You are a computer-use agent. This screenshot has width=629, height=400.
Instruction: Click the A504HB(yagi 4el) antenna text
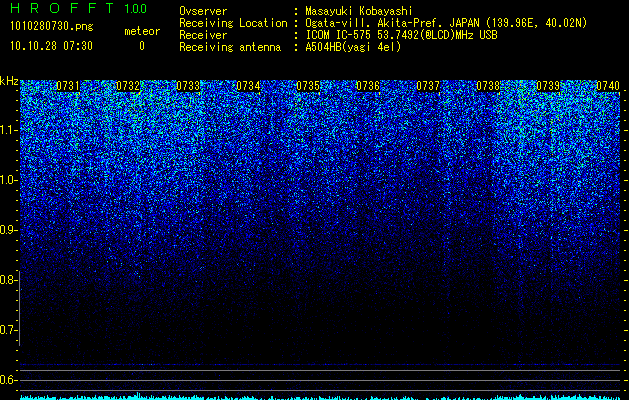coord(353,47)
